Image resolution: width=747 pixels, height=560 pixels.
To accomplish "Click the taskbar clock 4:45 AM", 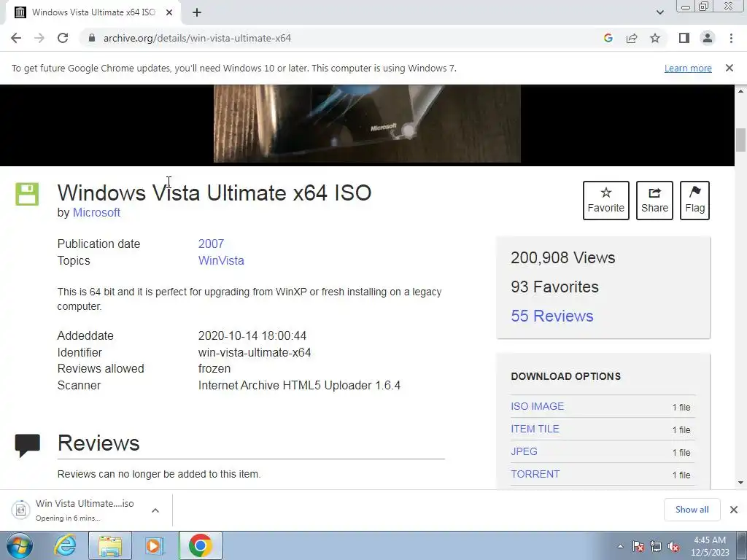I will click(x=710, y=546).
